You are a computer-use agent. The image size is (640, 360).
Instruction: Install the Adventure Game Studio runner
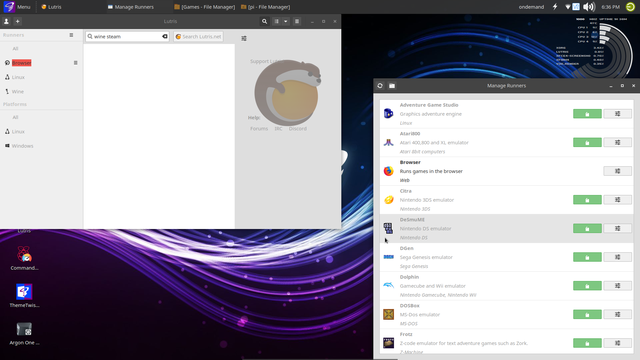[587, 114]
